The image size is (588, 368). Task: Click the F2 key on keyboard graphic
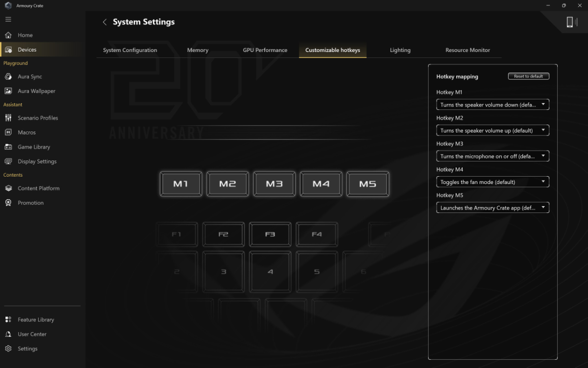pos(223,235)
